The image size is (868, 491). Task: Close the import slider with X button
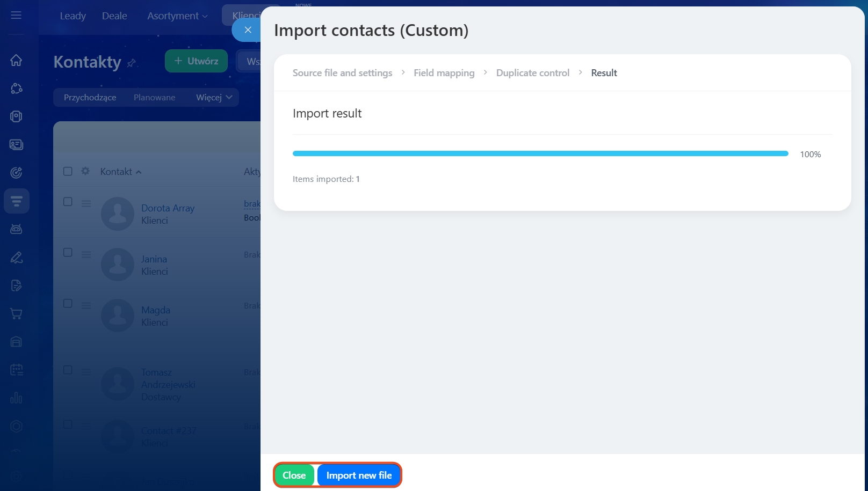[248, 30]
